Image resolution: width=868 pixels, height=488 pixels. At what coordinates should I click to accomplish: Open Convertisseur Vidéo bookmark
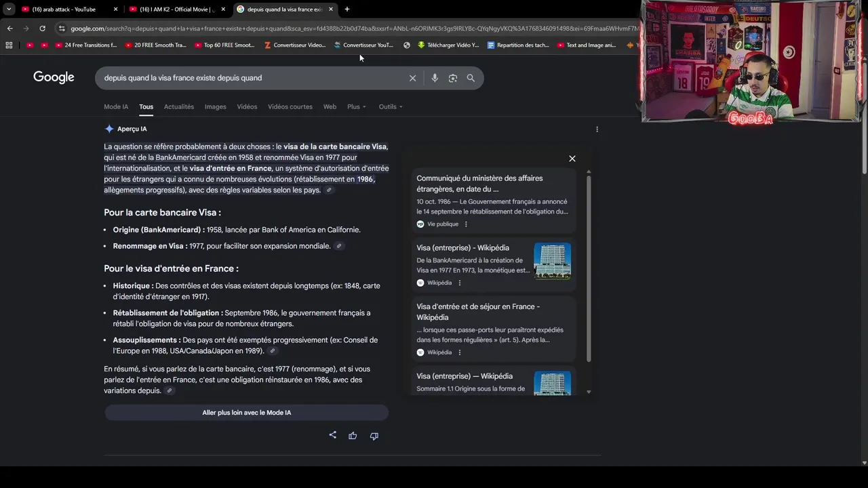pos(295,45)
